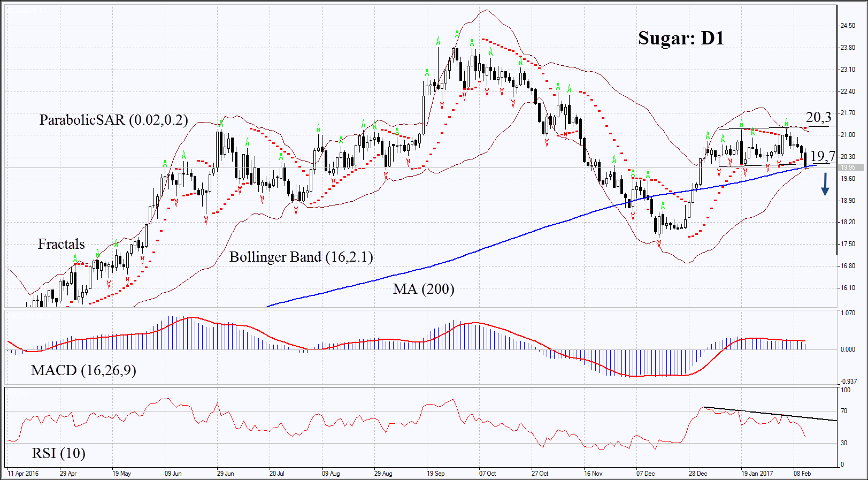Click the '07 Oct' date label
Image resolution: width=868 pixels, height=480 pixels.
(x=488, y=474)
